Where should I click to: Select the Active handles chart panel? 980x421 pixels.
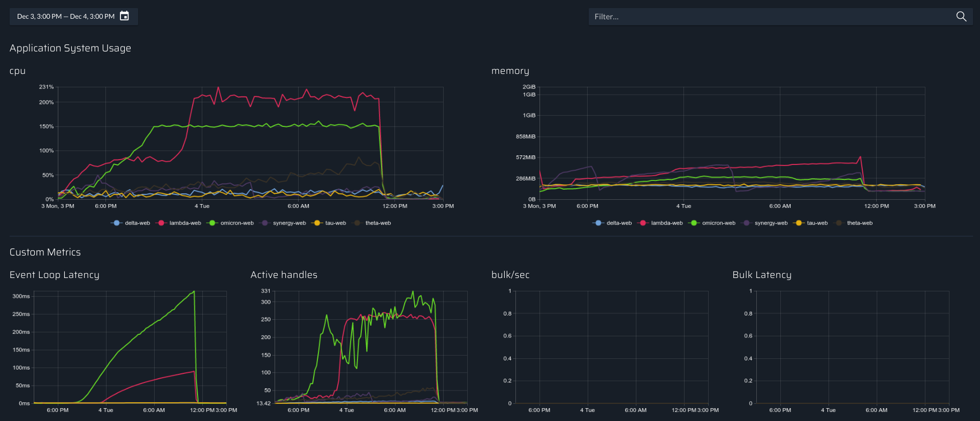(x=371, y=347)
